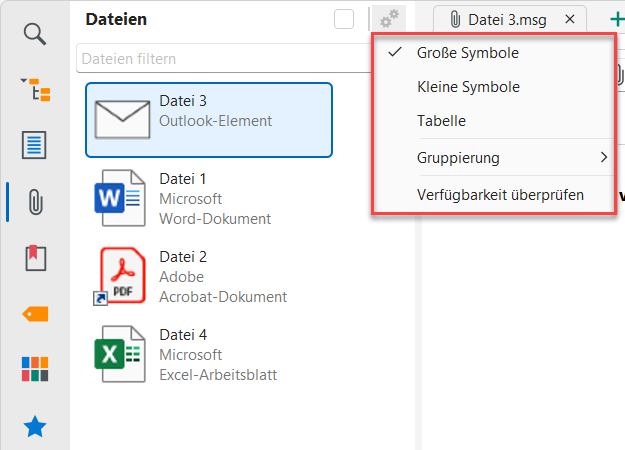Click the gear settings icon in Dateien header

[389, 19]
